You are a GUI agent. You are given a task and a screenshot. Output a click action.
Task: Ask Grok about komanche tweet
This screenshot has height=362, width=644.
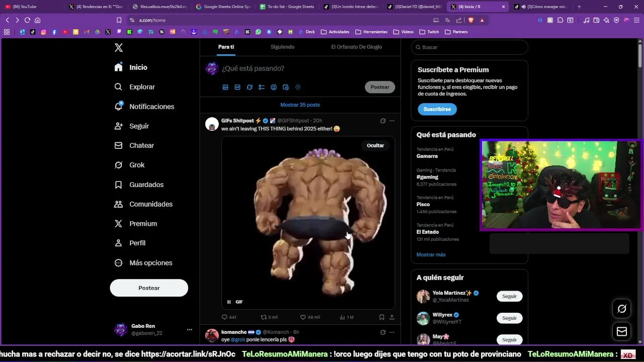coord(383,332)
